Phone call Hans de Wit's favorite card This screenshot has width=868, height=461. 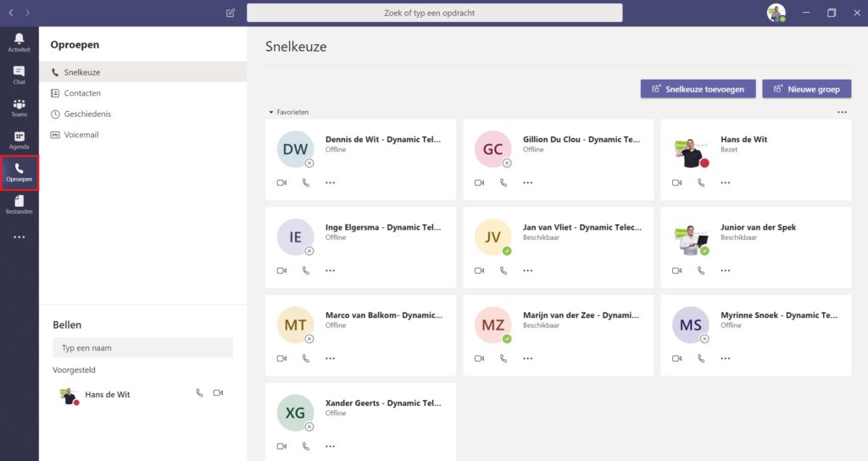coord(701,183)
